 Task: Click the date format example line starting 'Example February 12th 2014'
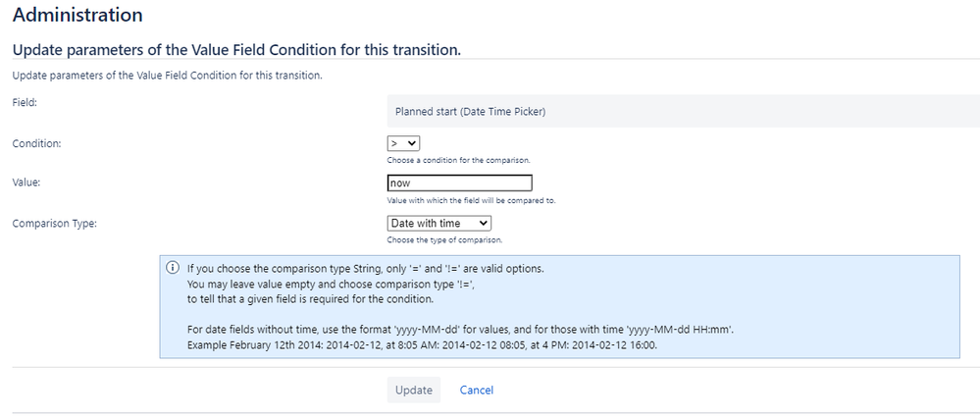pyautogui.click(x=422, y=344)
